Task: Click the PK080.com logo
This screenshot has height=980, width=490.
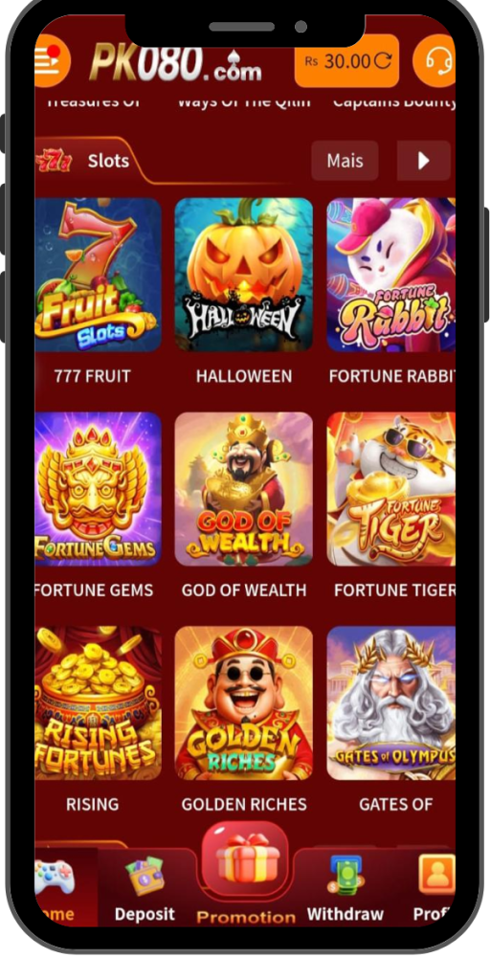Action: 176,60
